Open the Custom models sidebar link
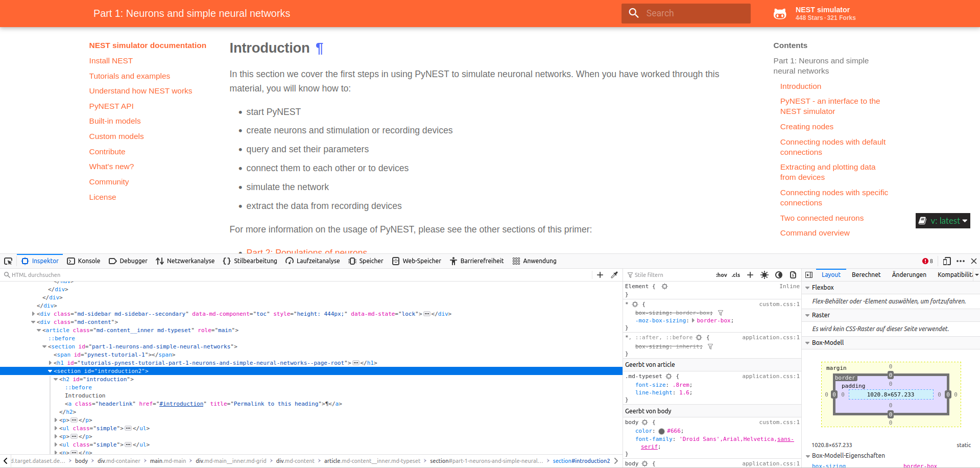Viewport: 980px width, 468px height. coord(116,136)
